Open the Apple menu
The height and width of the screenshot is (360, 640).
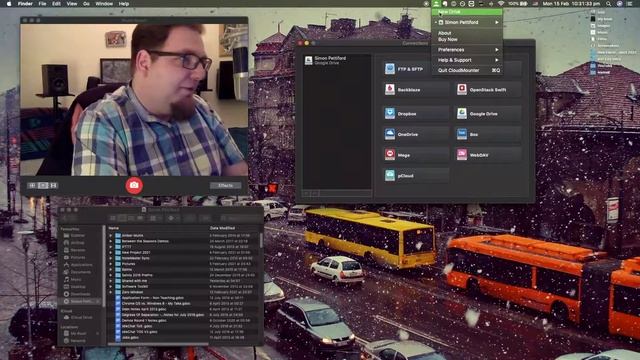(9, 4)
